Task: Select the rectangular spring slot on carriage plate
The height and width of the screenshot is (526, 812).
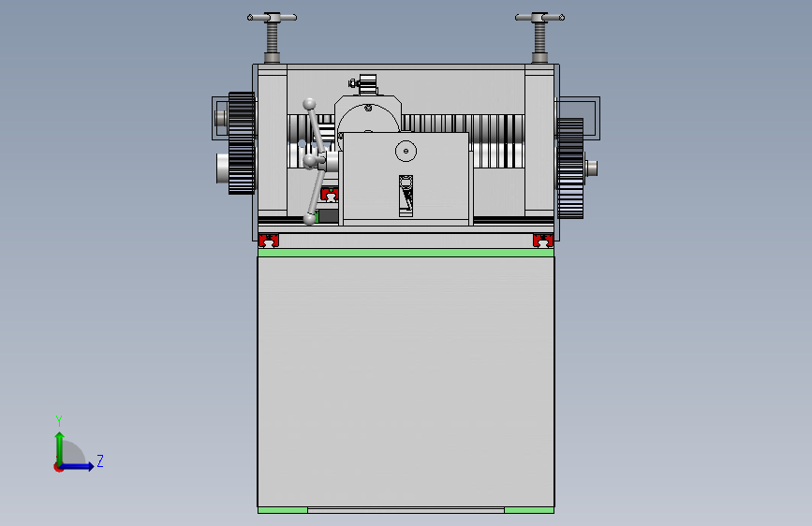Action: [406, 196]
